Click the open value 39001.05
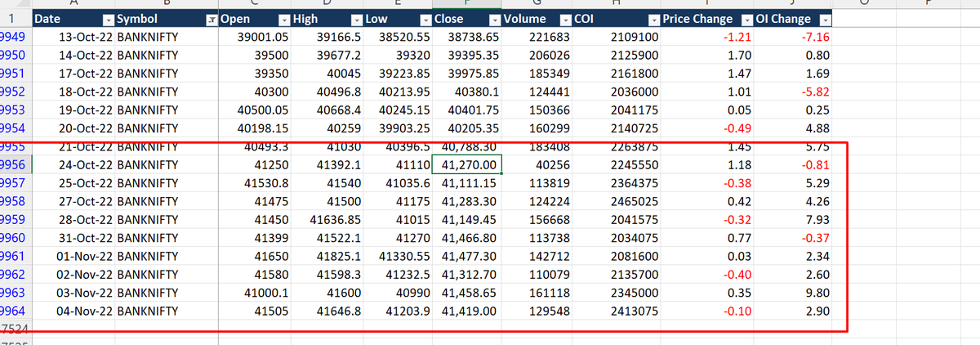This screenshot has width=980, height=345. [x=262, y=38]
